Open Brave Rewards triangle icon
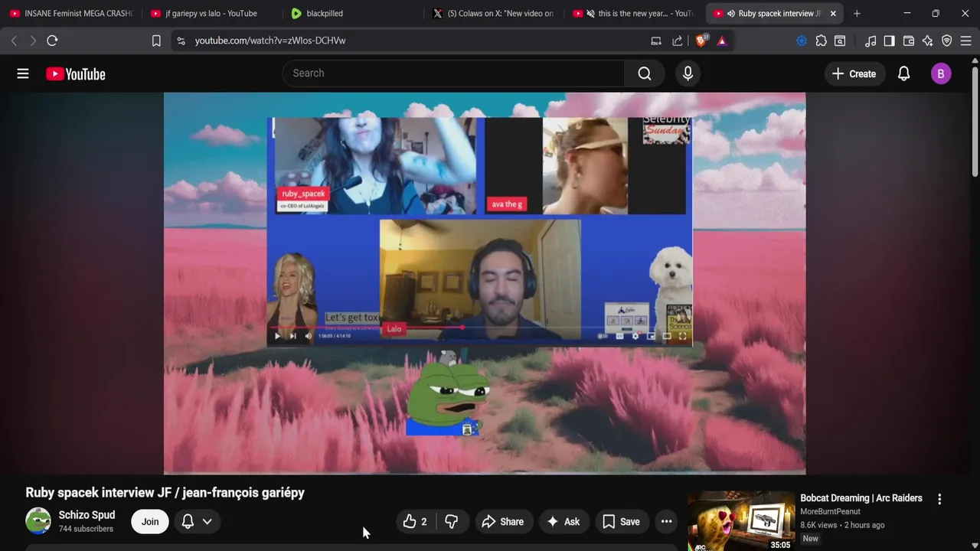Image resolution: width=980 pixels, height=551 pixels. (722, 41)
